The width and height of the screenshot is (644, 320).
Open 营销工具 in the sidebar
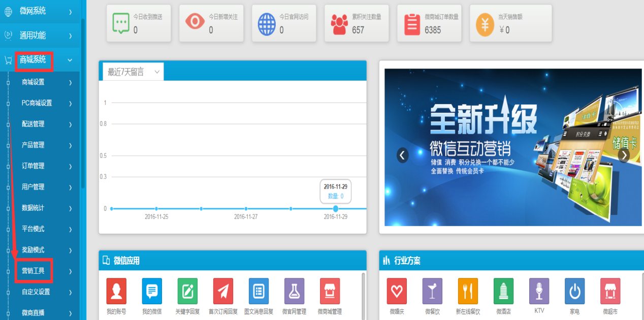pyautogui.click(x=34, y=271)
